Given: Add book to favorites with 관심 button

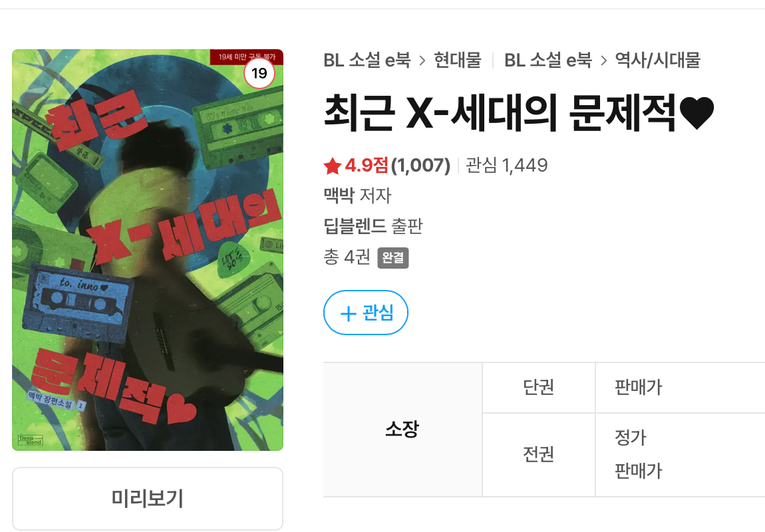Looking at the screenshot, I should [x=366, y=313].
